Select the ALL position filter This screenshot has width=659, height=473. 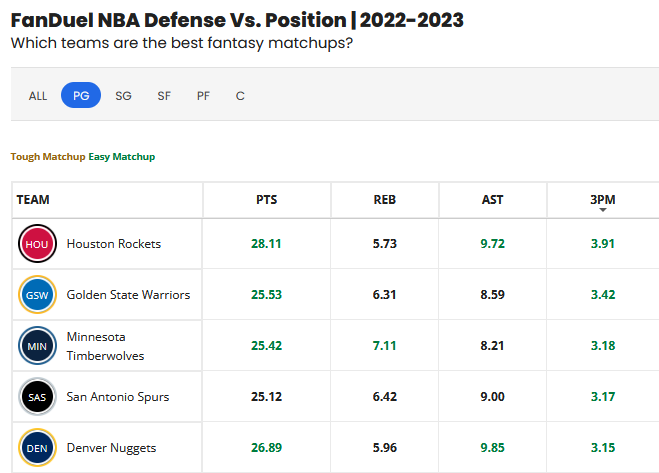point(38,96)
